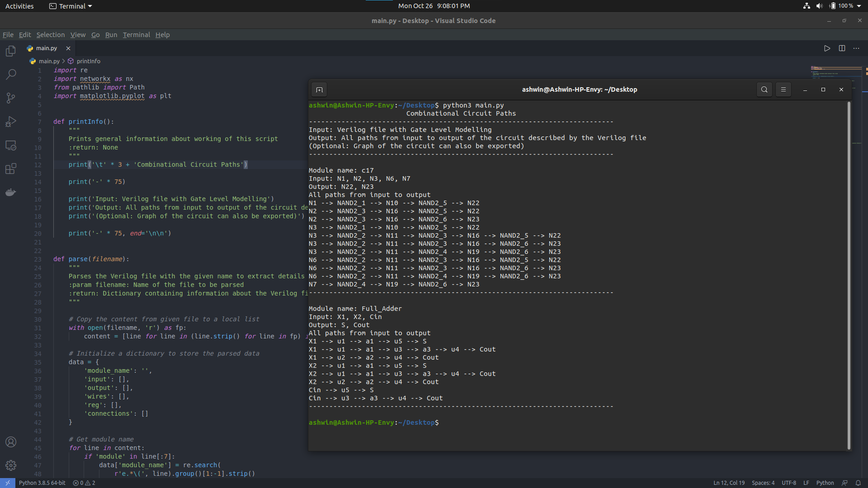Click the printInfo breadcrumb item

click(x=88, y=61)
